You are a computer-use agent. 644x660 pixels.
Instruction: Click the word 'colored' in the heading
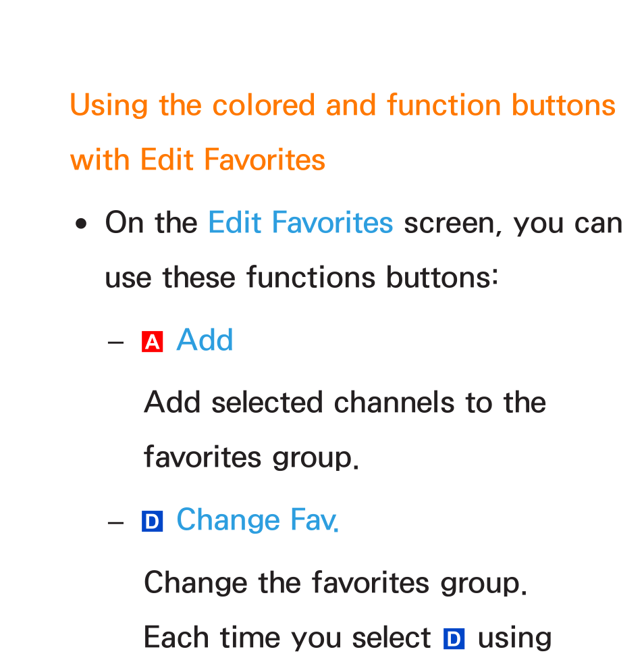click(x=264, y=105)
